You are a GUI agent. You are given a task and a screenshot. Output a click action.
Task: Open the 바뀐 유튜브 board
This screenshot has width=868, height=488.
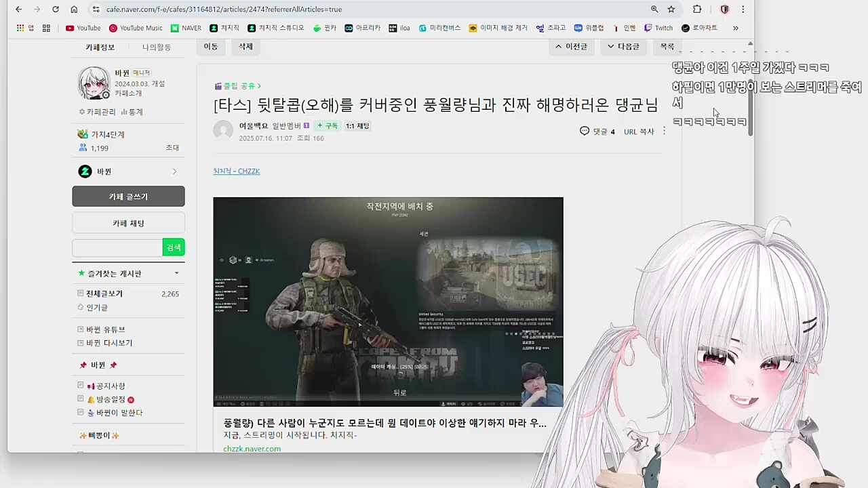tap(106, 329)
